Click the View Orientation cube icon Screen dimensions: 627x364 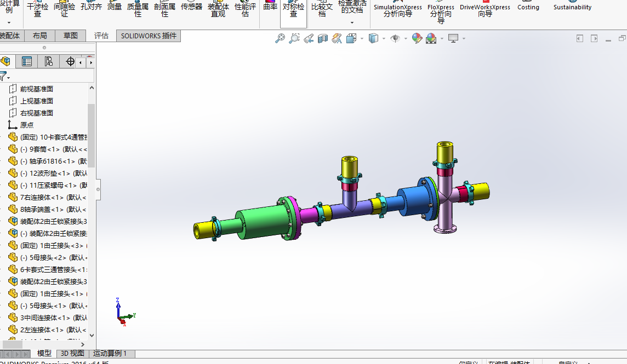pyautogui.click(x=351, y=38)
